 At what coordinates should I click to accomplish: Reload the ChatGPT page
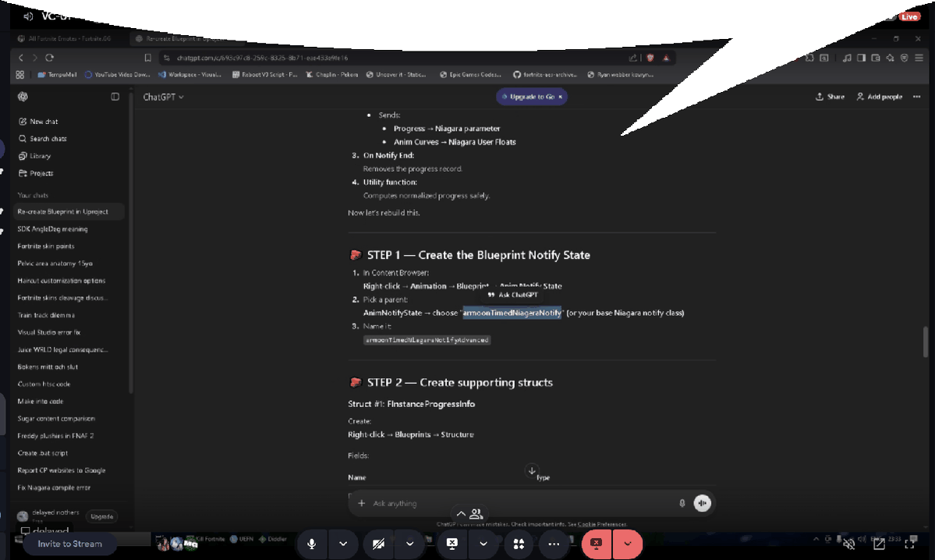(49, 58)
